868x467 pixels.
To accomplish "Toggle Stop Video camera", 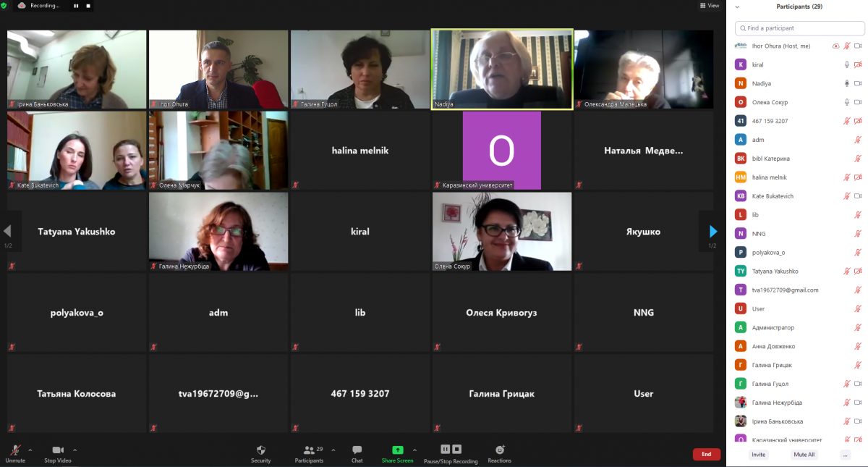I will point(58,450).
